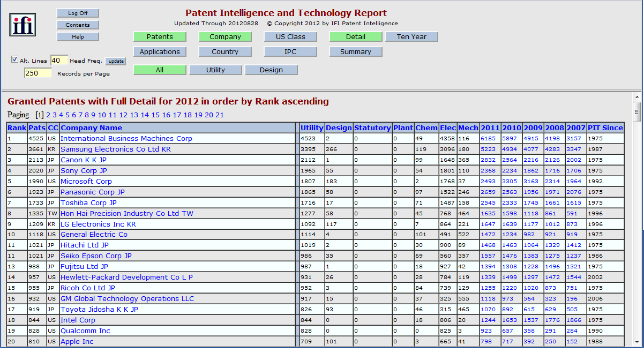Switch to US Class view
Viewport: 644px width, 353px height.
point(290,37)
